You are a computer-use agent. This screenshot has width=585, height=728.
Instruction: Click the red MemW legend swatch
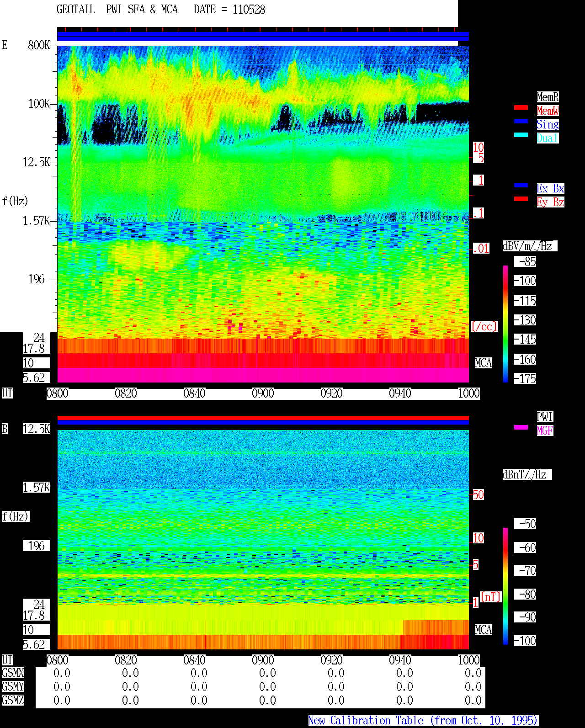click(x=521, y=107)
